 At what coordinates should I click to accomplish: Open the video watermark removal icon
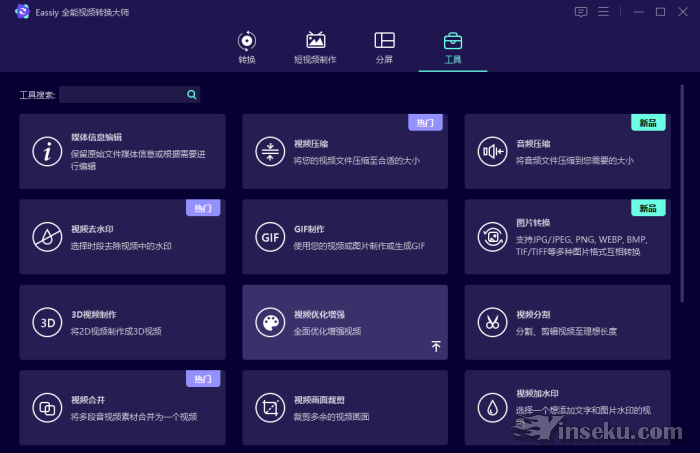[x=47, y=237]
